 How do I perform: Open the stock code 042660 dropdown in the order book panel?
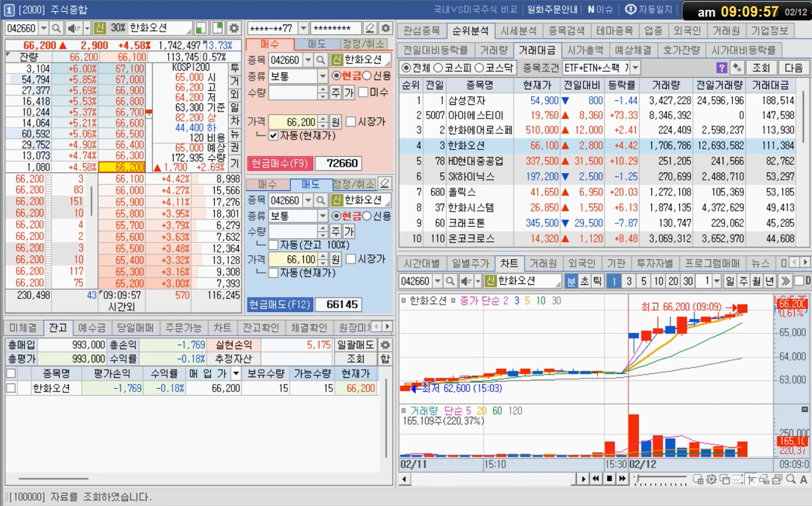[44, 28]
